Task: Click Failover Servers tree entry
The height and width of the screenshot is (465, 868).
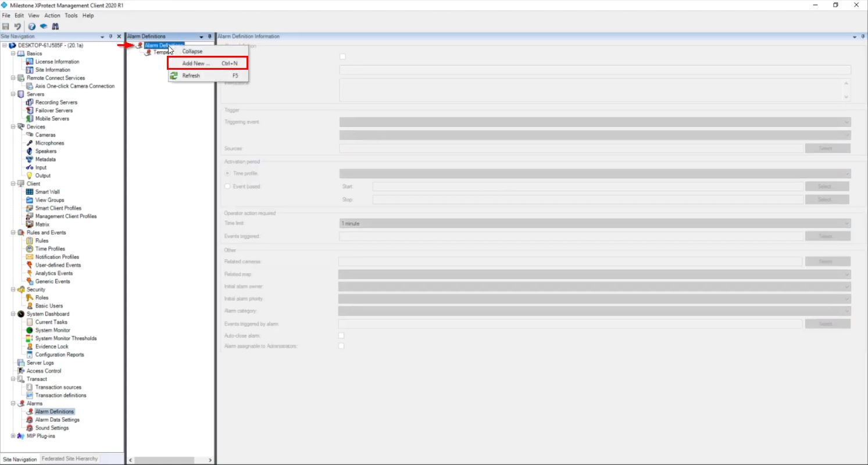Action: pyautogui.click(x=54, y=110)
